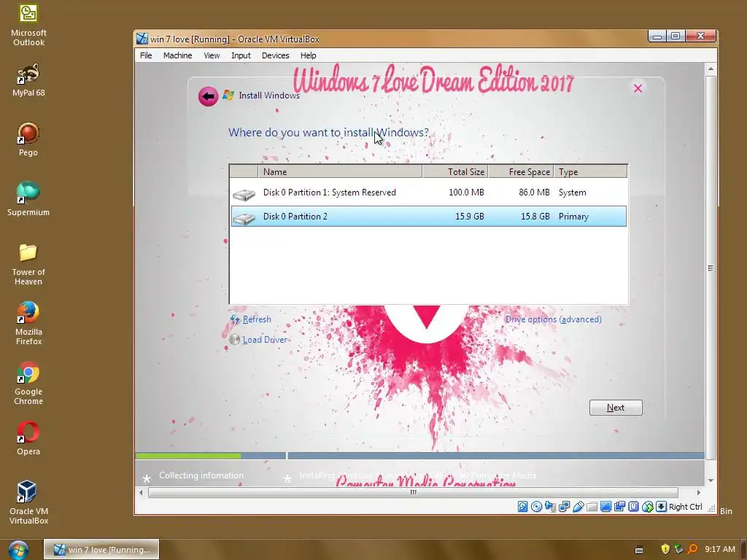Select Disk 0 Partition 1: System Reserved
The width and height of the screenshot is (747, 560).
pos(429,192)
